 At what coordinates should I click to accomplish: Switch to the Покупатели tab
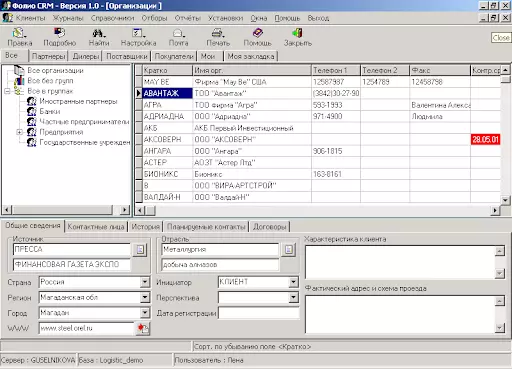tap(174, 56)
